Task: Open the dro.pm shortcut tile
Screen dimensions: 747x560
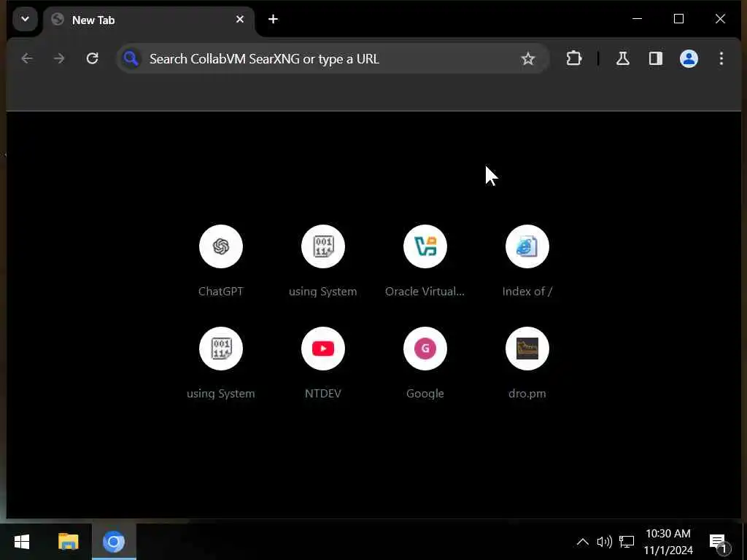Action: tap(527, 349)
